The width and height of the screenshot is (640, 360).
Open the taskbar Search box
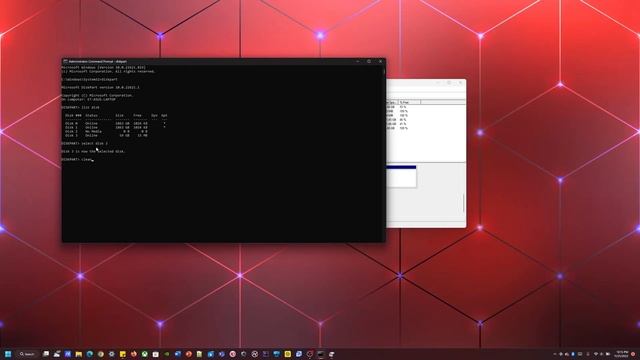28,354
